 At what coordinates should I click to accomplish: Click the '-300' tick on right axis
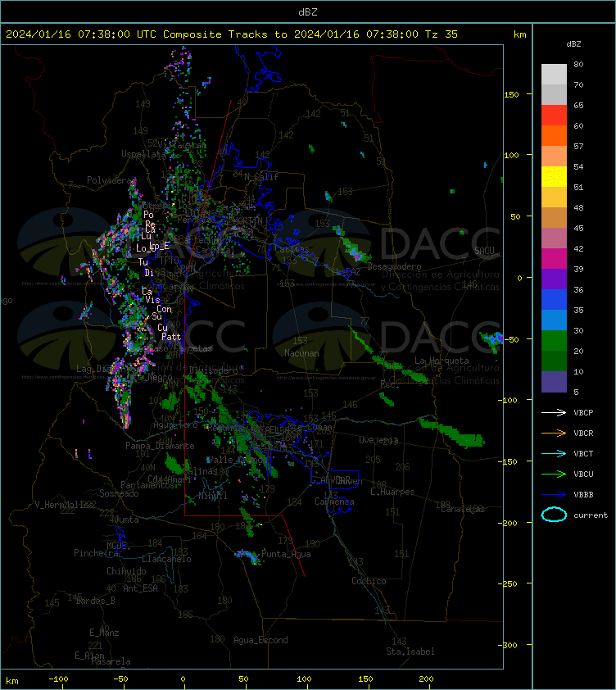(x=509, y=645)
